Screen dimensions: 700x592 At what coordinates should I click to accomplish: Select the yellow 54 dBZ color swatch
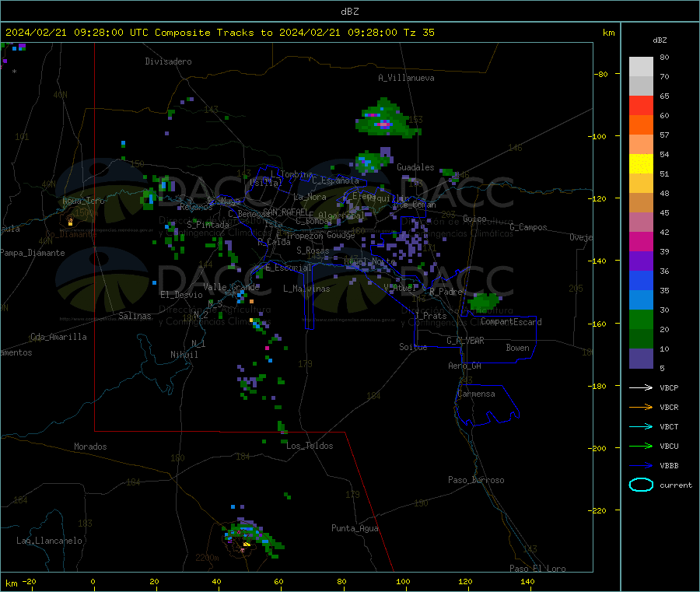pyautogui.click(x=641, y=164)
